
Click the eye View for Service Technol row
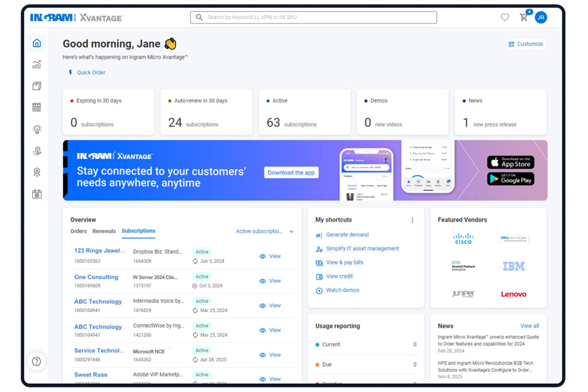pos(270,355)
